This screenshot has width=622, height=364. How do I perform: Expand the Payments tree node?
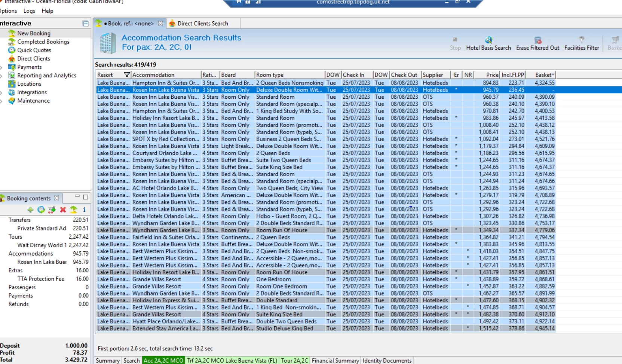[1, 67]
